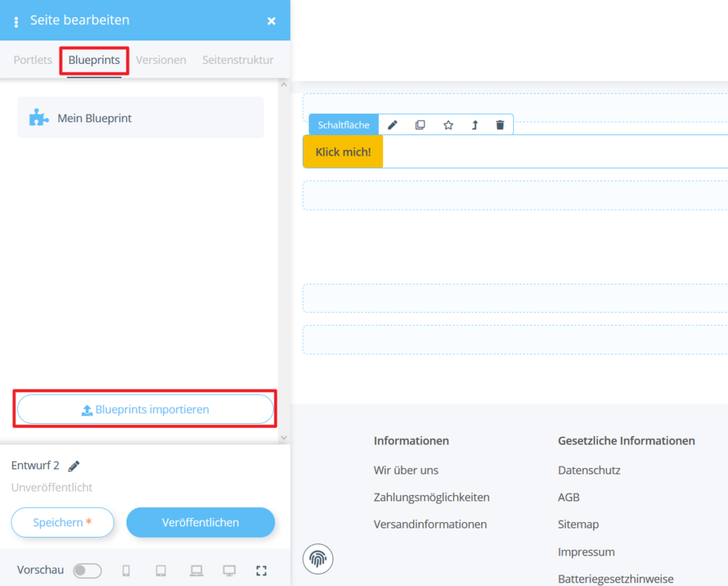Switch preview to desktop monitor view
Image resolution: width=728 pixels, height=586 pixels.
coord(229,570)
